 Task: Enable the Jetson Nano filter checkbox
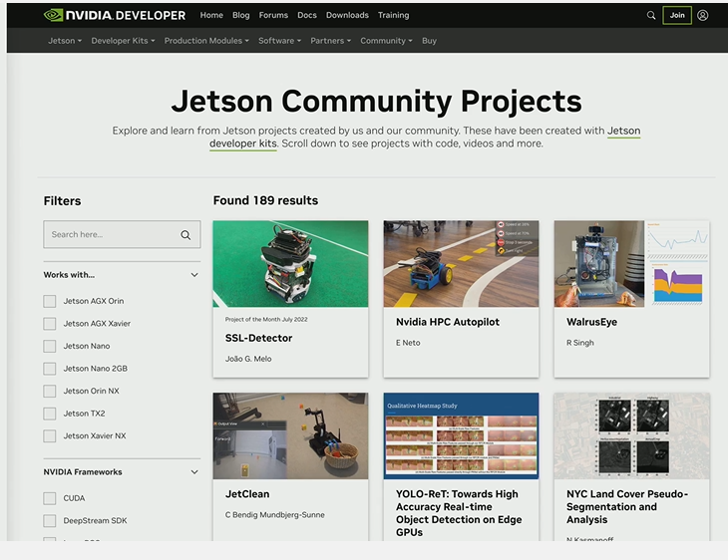(50, 346)
